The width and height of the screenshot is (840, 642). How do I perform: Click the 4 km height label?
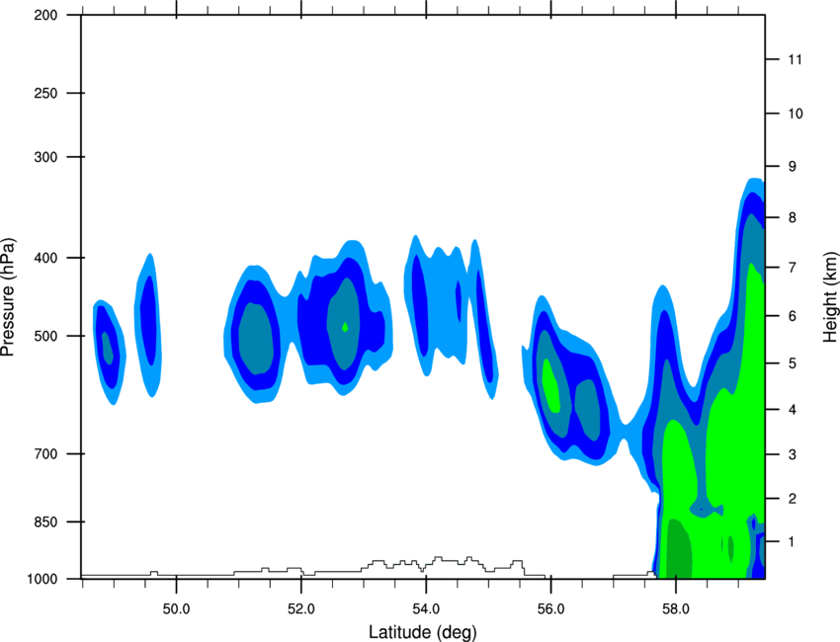click(x=793, y=410)
